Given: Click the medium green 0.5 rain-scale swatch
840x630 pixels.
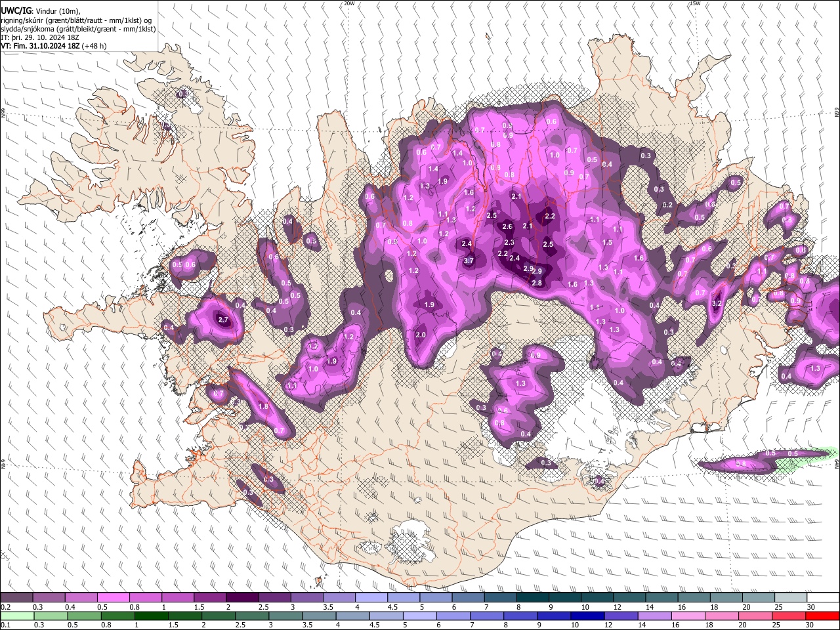Looking at the screenshot, I should click(83, 616).
